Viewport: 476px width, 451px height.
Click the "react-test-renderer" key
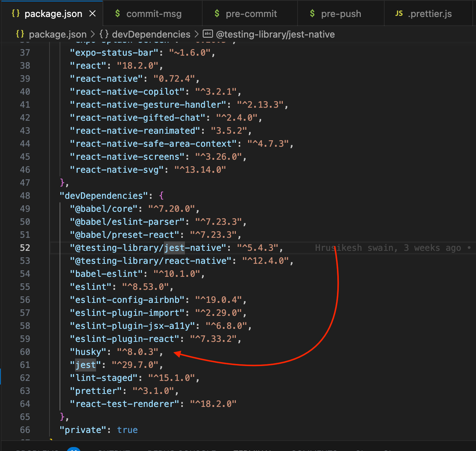(x=125, y=404)
